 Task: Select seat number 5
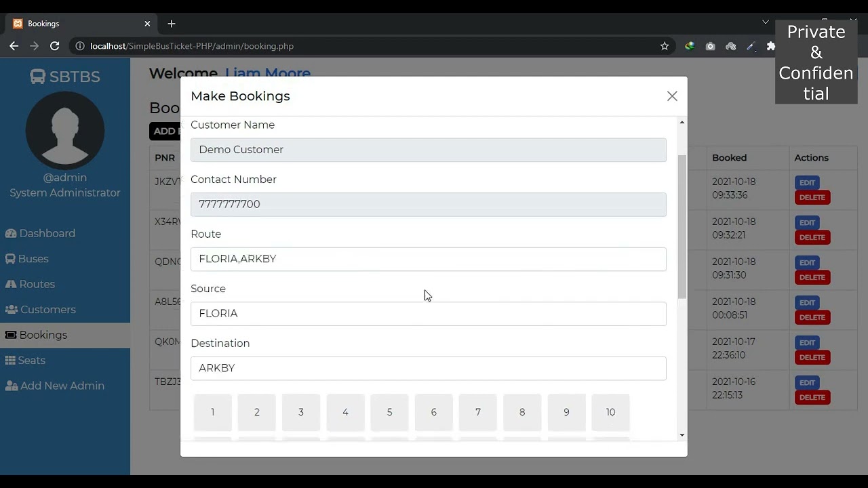pyautogui.click(x=389, y=412)
